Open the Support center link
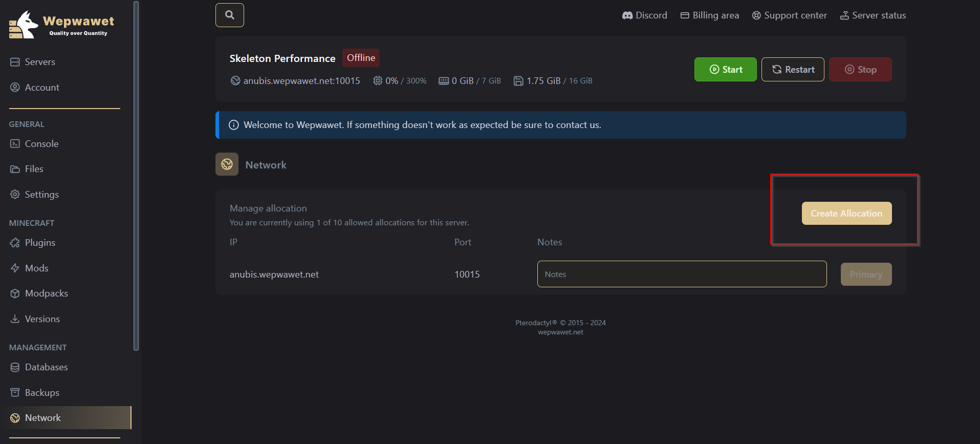Viewport: 980px width, 444px height. point(789,15)
